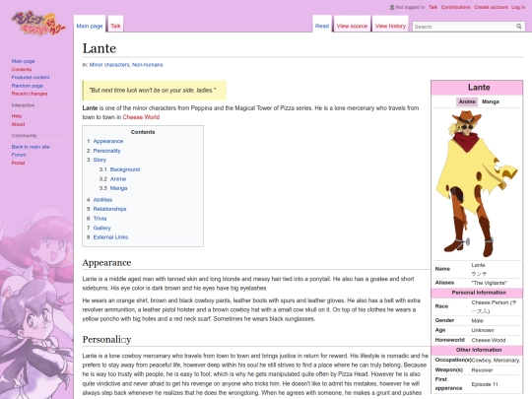Click the Lante character image

477,184
